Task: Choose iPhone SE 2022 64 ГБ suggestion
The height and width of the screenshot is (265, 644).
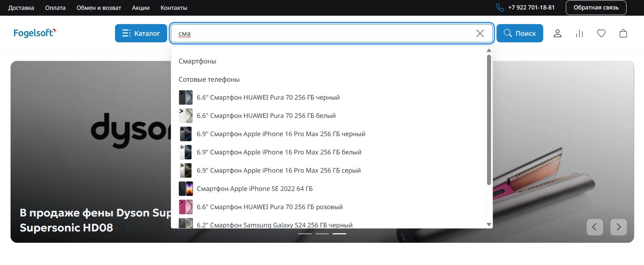Action: coord(254,189)
